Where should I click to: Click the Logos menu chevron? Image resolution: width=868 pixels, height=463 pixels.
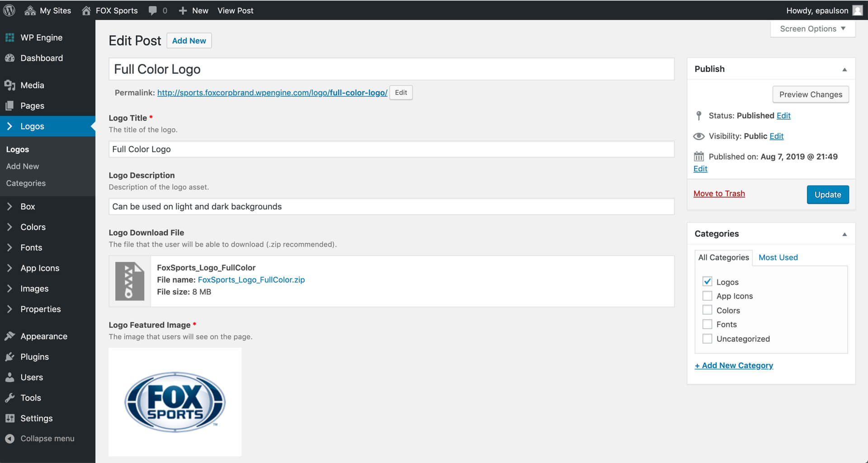click(9, 126)
